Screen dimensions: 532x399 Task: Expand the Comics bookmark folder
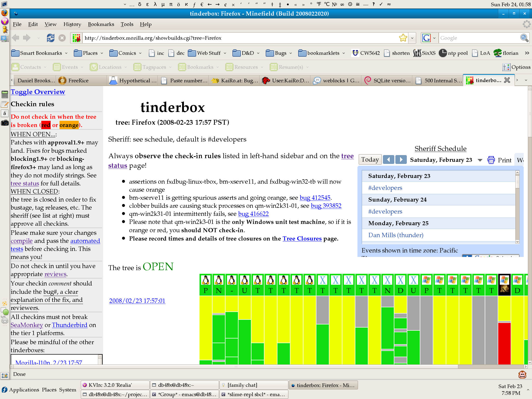pyautogui.click(x=125, y=53)
